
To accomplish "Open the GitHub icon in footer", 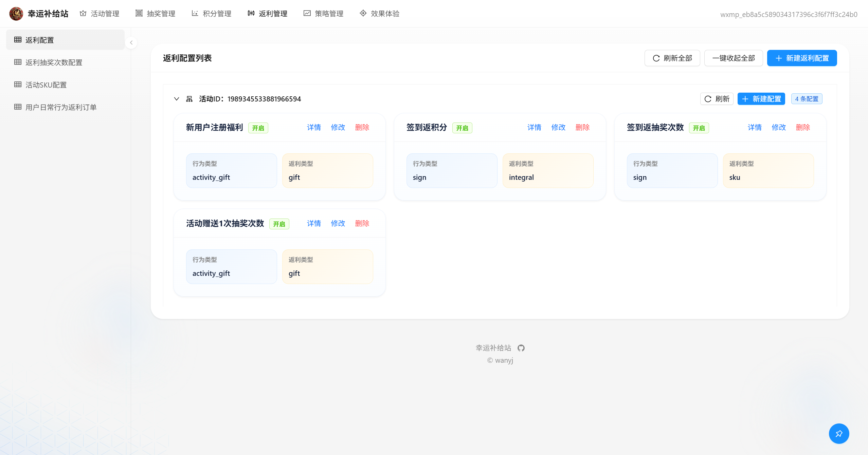I will [x=521, y=348].
